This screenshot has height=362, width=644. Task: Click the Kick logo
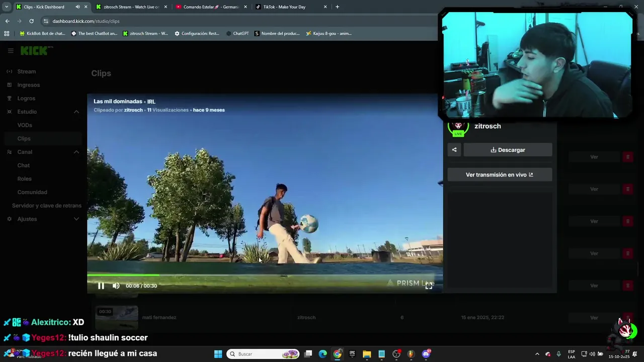click(35, 50)
